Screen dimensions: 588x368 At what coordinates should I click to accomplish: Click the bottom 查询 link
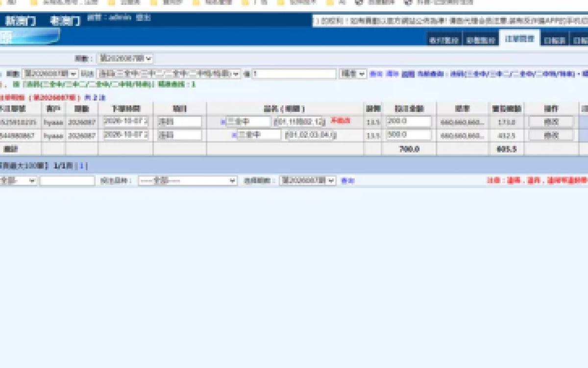click(x=347, y=181)
